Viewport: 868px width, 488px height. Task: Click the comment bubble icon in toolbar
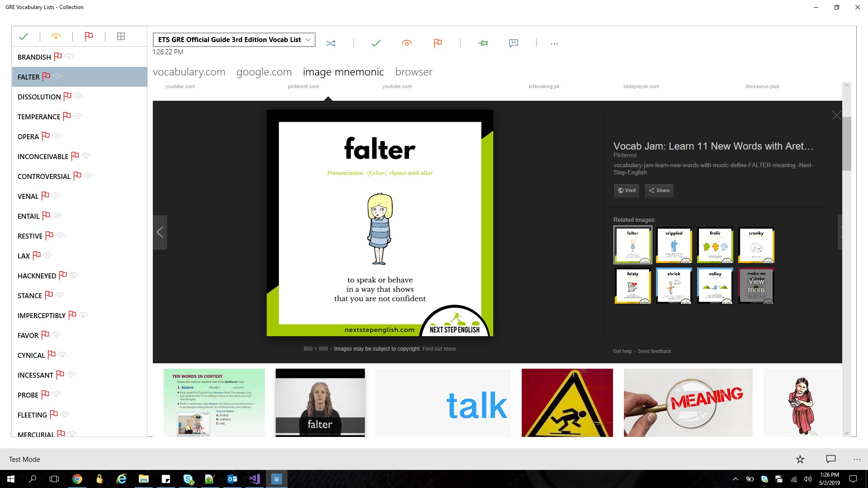tap(513, 43)
